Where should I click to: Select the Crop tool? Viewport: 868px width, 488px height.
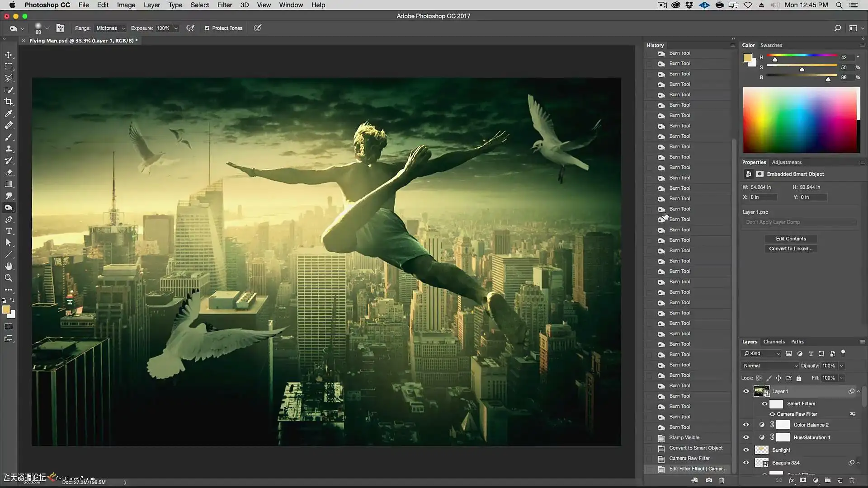click(x=9, y=102)
